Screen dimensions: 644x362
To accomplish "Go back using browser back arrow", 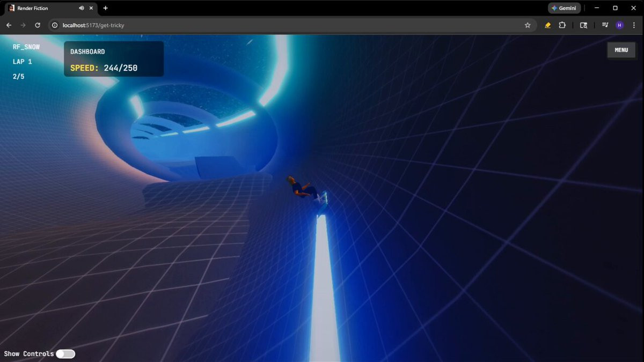I will pos(9,25).
